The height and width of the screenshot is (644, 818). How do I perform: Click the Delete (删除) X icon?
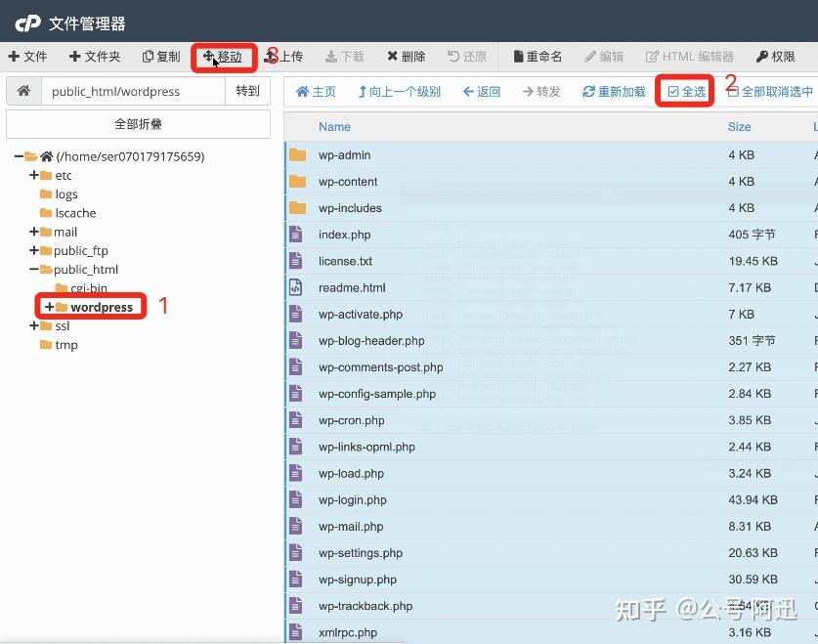click(392, 56)
